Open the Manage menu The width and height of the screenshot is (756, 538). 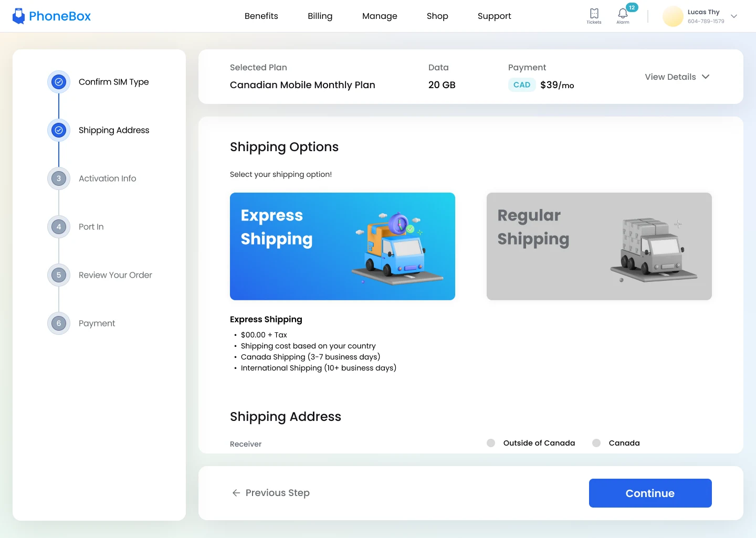[x=380, y=16]
